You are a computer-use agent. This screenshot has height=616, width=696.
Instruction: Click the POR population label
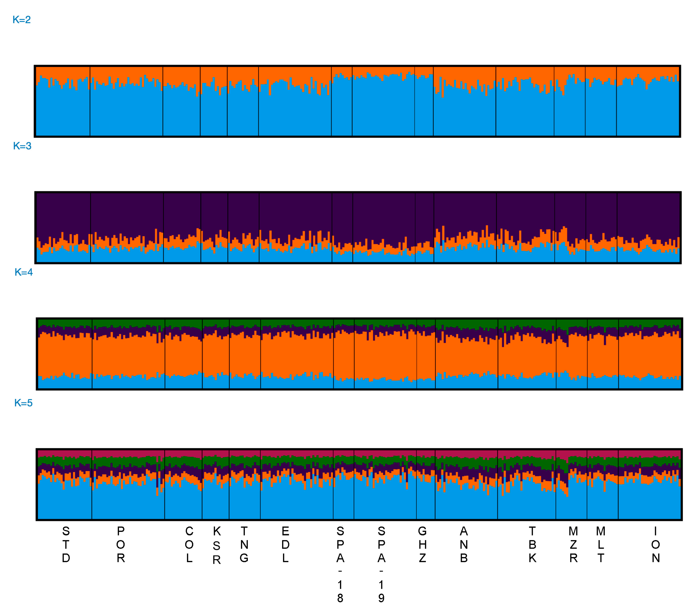point(121,545)
